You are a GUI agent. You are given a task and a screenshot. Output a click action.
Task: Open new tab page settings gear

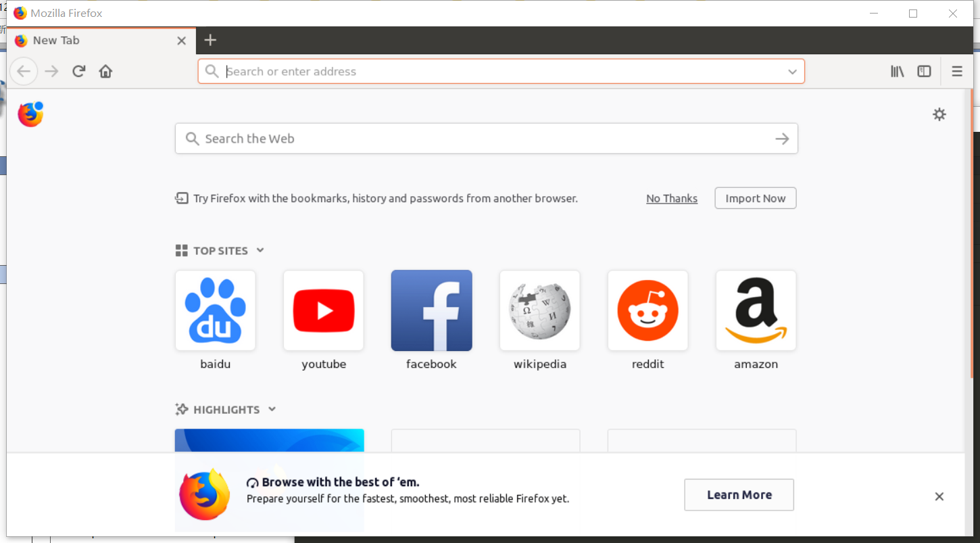[x=939, y=114]
